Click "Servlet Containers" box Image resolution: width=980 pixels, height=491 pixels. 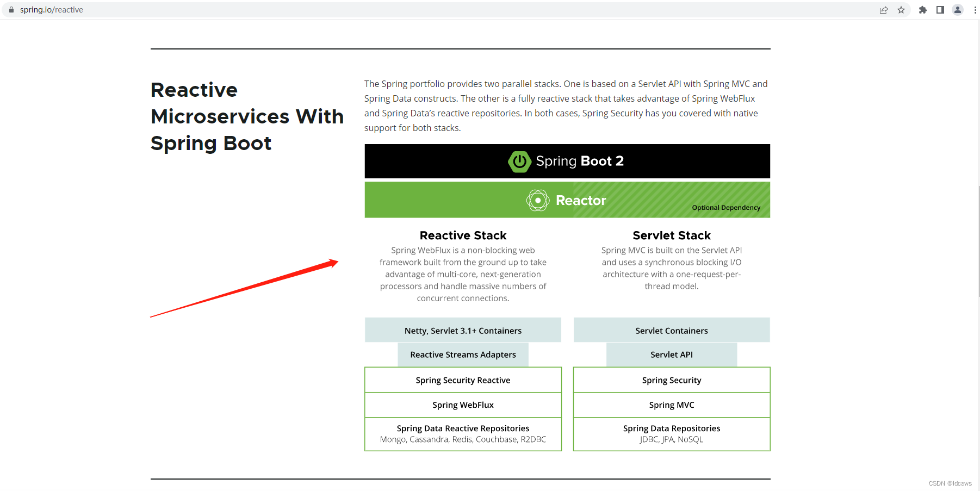[672, 330]
